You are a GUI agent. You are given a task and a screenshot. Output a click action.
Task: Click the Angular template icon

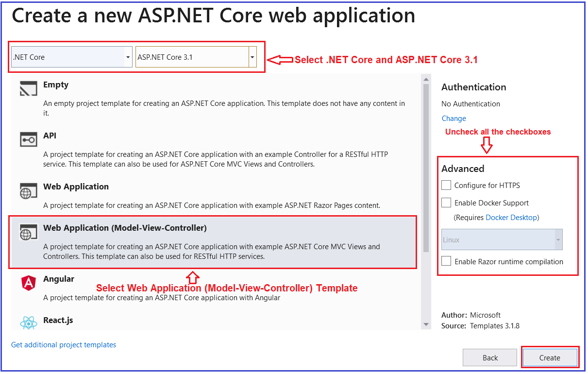28,283
